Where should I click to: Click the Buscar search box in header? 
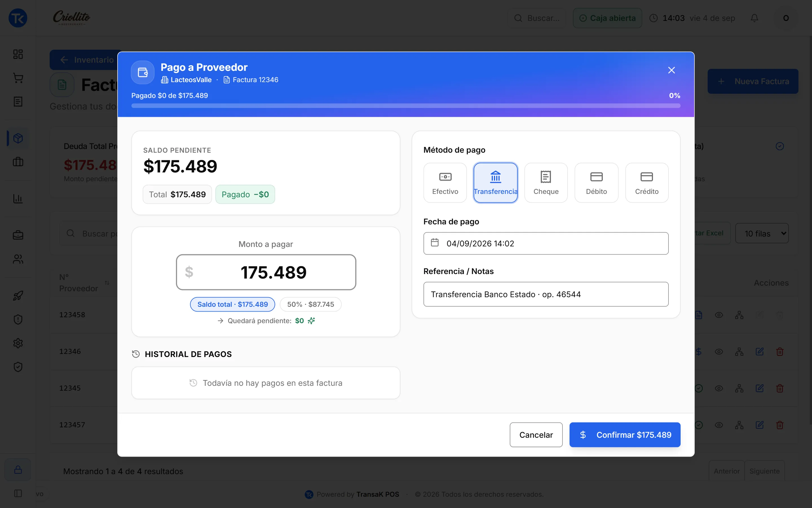537,18
